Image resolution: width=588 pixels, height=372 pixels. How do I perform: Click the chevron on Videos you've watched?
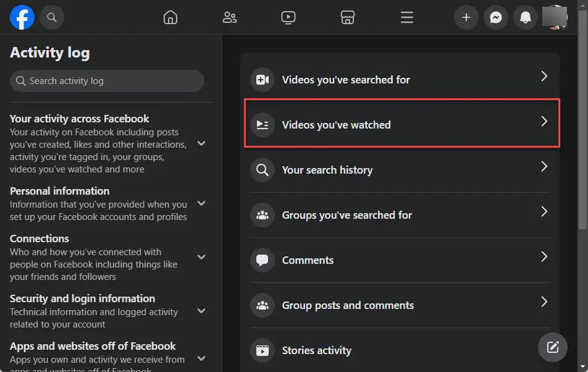[x=544, y=121]
